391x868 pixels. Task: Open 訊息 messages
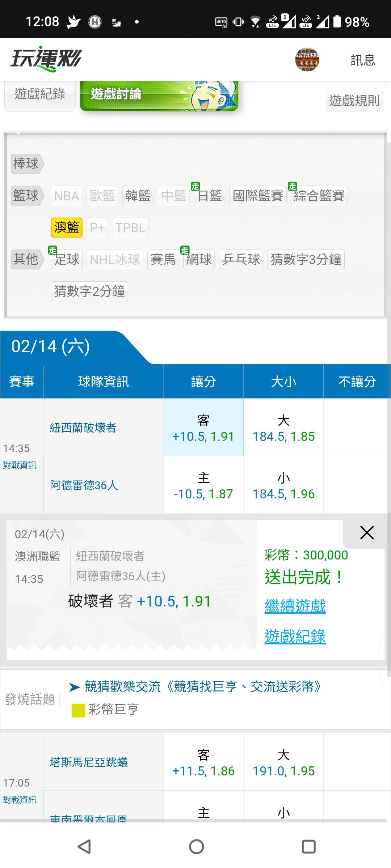pos(363,60)
